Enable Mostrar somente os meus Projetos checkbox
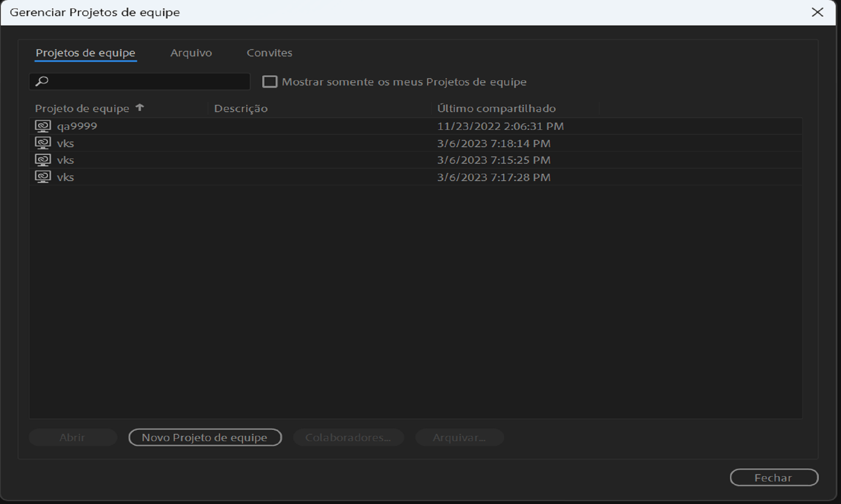Viewport: 841px width, 504px height. [x=270, y=82]
